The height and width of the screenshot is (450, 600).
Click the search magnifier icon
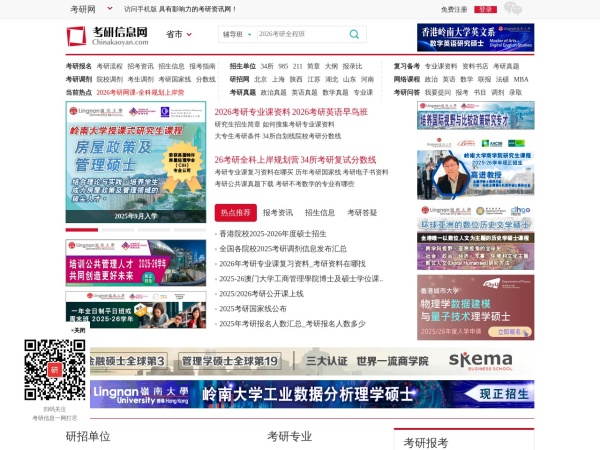(354, 34)
